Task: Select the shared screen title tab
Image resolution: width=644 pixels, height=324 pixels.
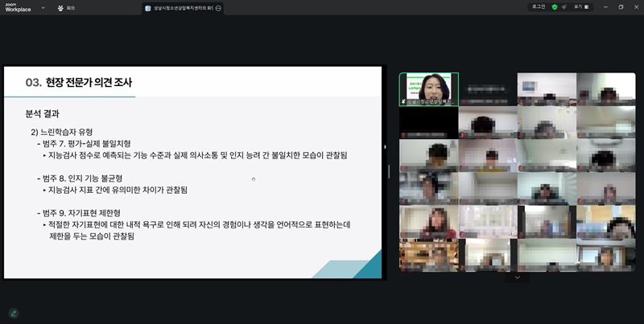Action: pyautogui.click(x=180, y=7)
